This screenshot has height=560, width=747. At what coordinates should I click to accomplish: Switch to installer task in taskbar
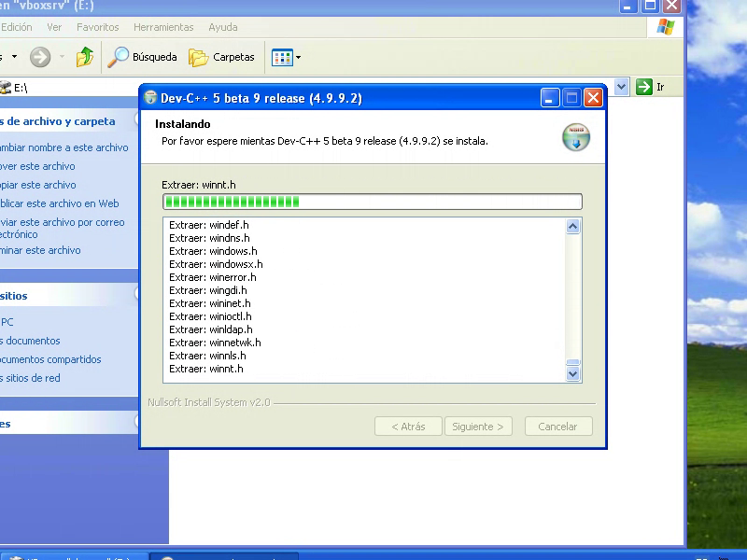tap(224, 556)
